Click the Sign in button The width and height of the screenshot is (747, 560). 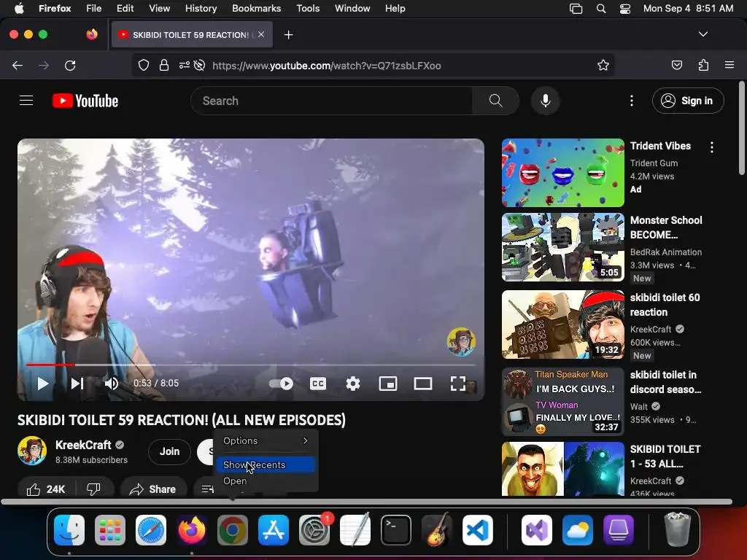[x=688, y=101]
